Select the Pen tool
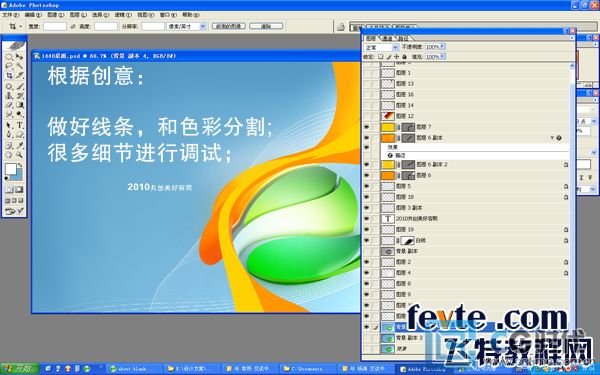This screenshot has width=600, height=375. [9, 134]
